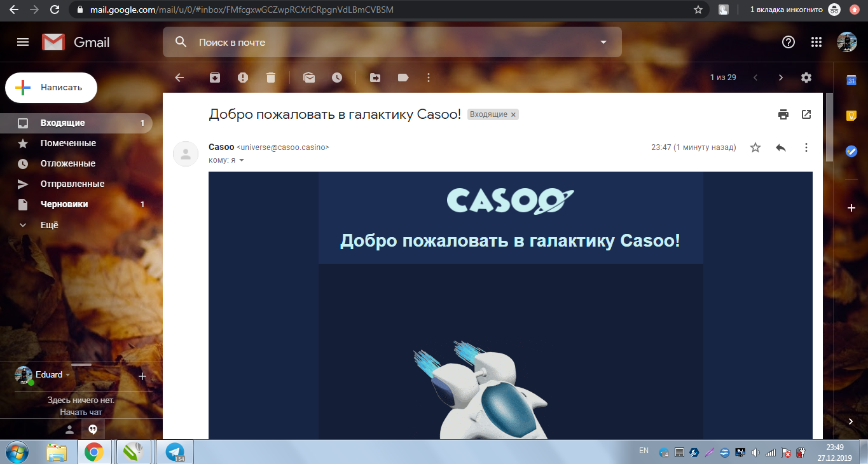
Task: Open the email in a new window
Action: click(x=806, y=114)
